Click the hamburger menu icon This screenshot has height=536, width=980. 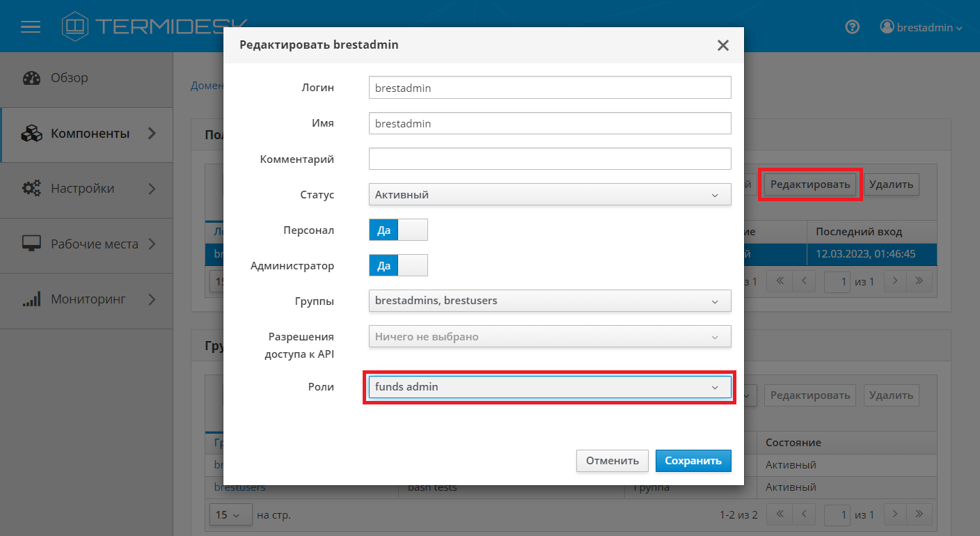pos(31,27)
